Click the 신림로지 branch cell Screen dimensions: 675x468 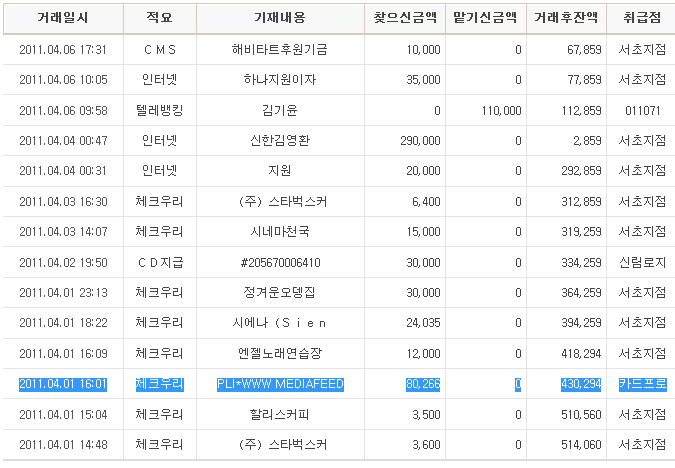click(x=641, y=262)
